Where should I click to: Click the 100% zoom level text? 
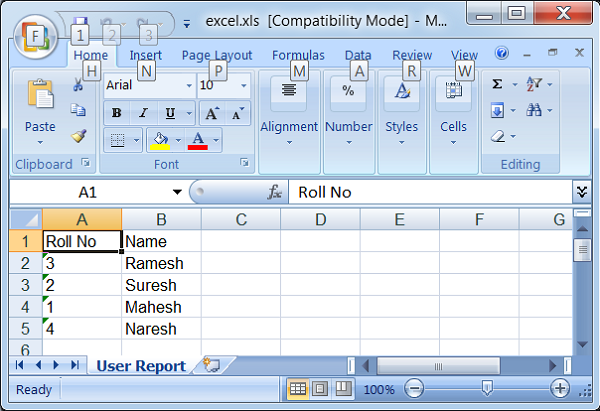[379, 389]
